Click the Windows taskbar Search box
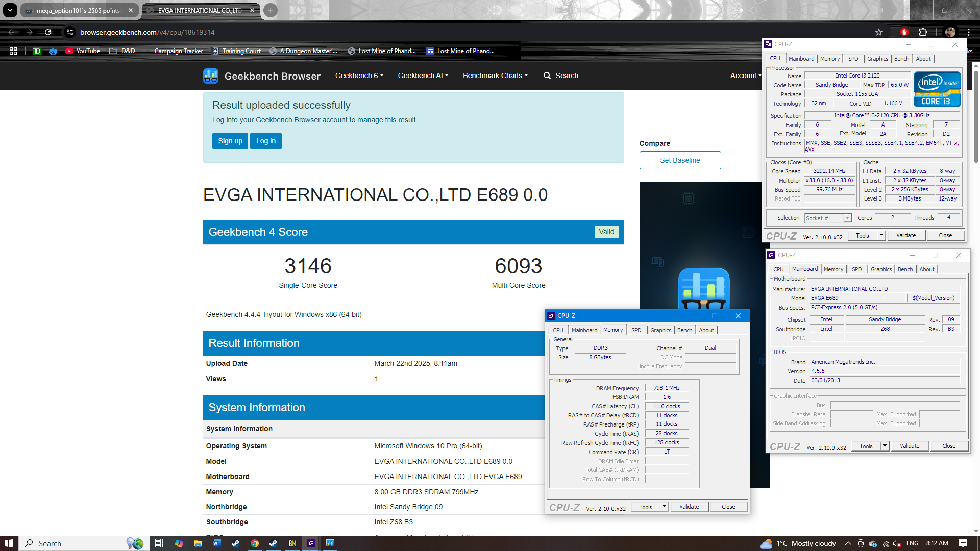This screenshot has width=980, height=551. click(x=84, y=543)
